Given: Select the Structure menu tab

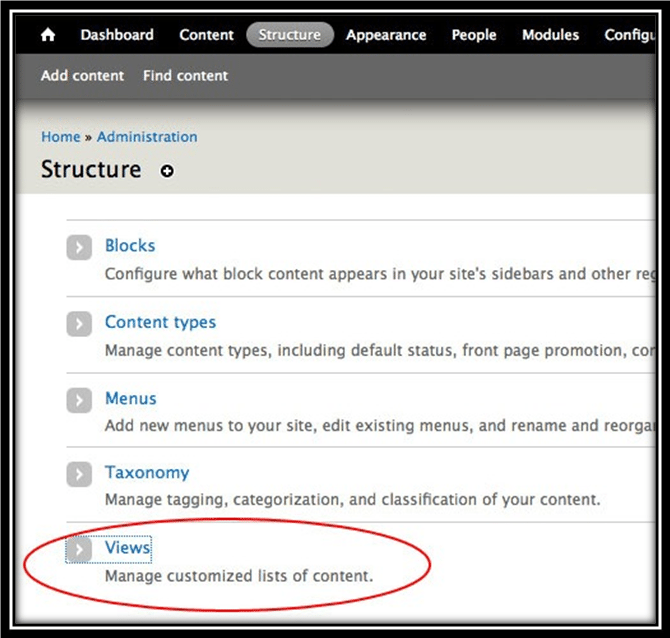Looking at the screenshot, I should pos(289,35).
